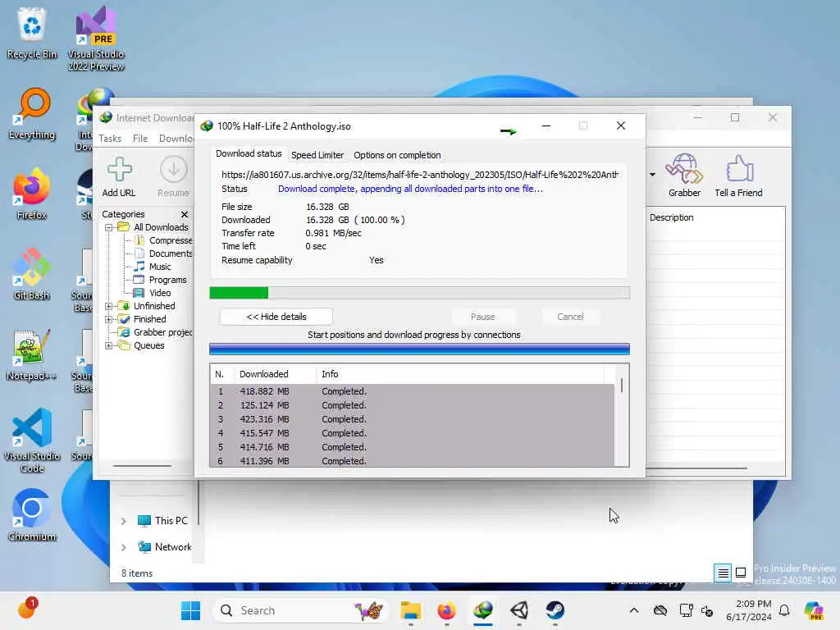840x630 pixels.
Task: Expand This PC in Explorer navigation
Action: tap(124, 521)
